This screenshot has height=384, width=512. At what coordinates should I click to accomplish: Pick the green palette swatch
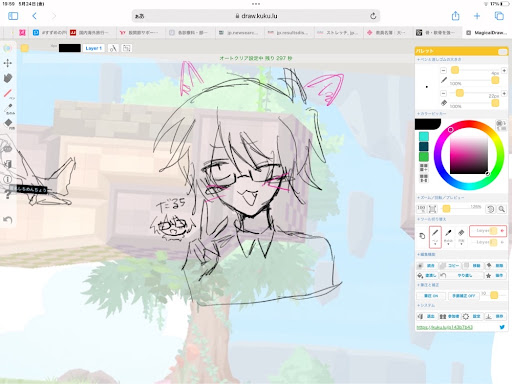(424, 156)
